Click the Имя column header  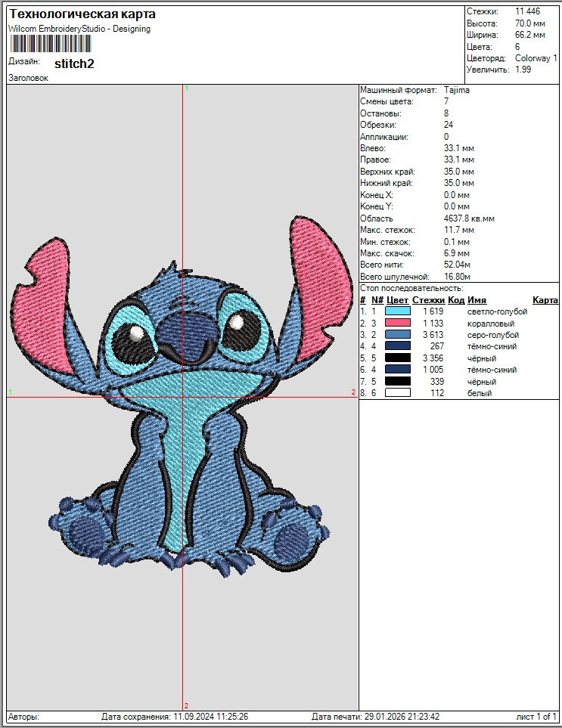pyautogui.click(x=477, y=300)
